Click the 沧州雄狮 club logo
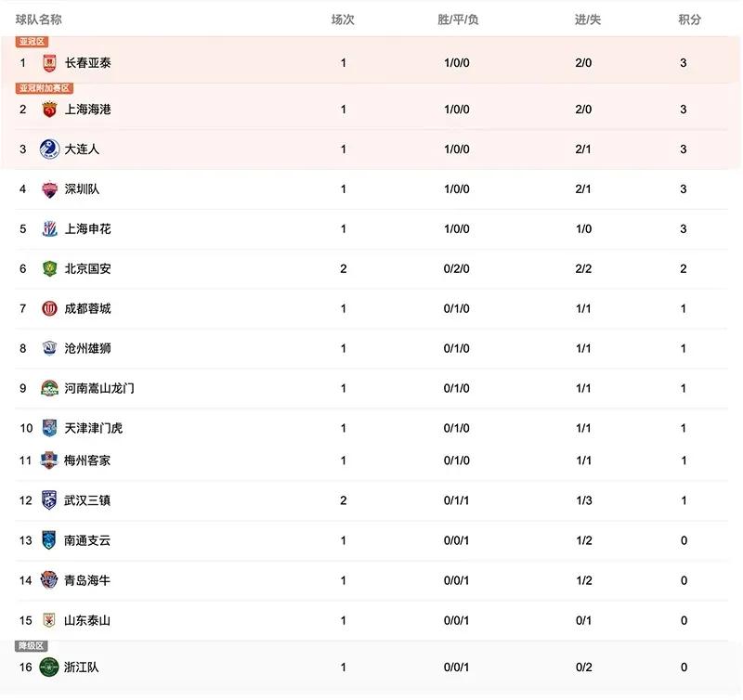Screen dimensions: 743x700 [49, 349]
